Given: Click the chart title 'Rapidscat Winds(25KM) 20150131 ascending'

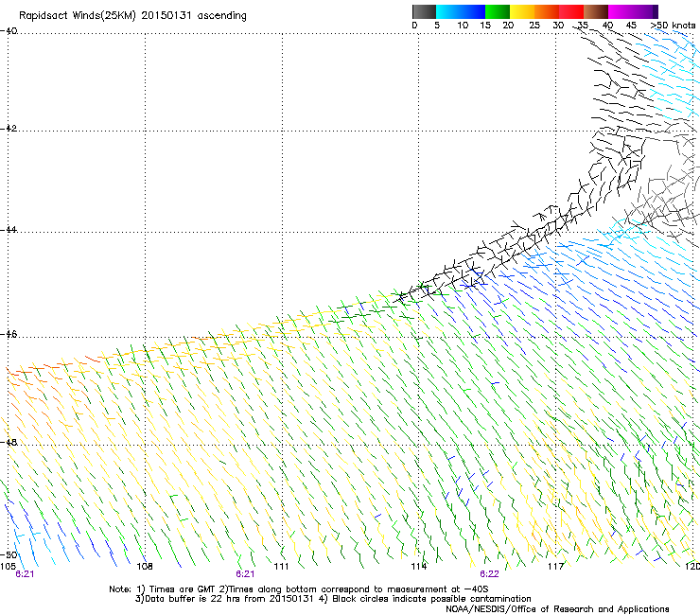Looking at the screenshot, I should tap(132, 16).
